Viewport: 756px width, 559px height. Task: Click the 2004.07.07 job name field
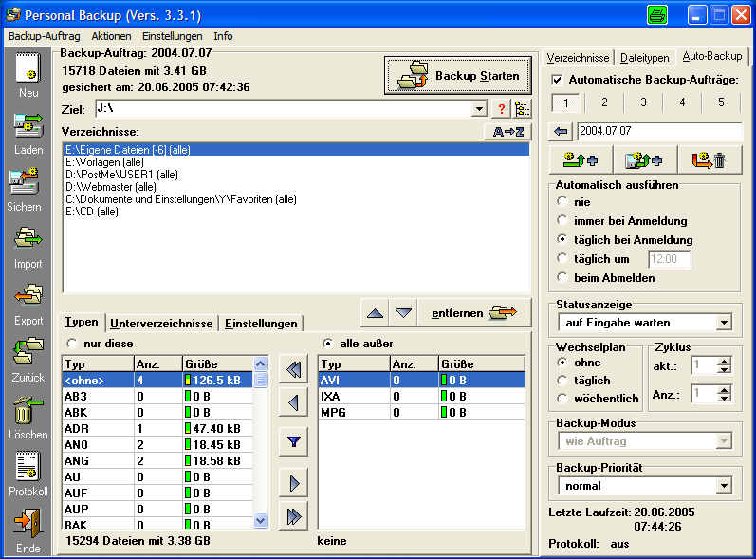tap(659, 131)
